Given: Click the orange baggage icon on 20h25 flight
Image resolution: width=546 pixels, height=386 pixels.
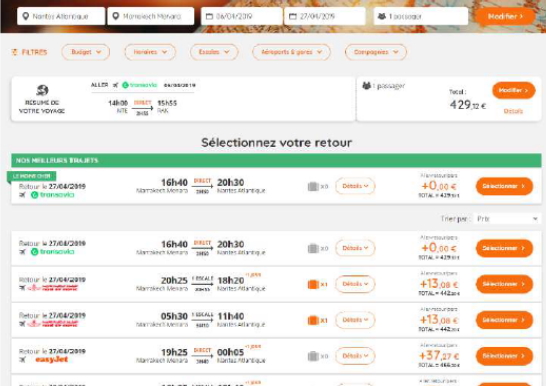Looking at the screenshot, I should point(313,284).
